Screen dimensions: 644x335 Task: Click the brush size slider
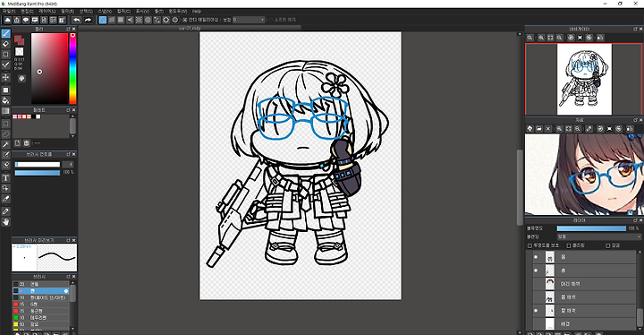(x=38, y=164)
